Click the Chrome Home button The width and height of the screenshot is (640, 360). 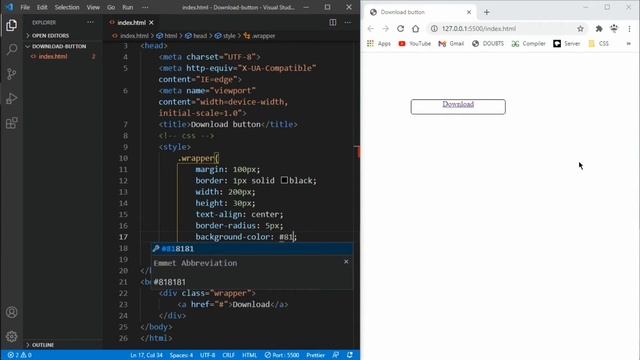tap(415, 29)
